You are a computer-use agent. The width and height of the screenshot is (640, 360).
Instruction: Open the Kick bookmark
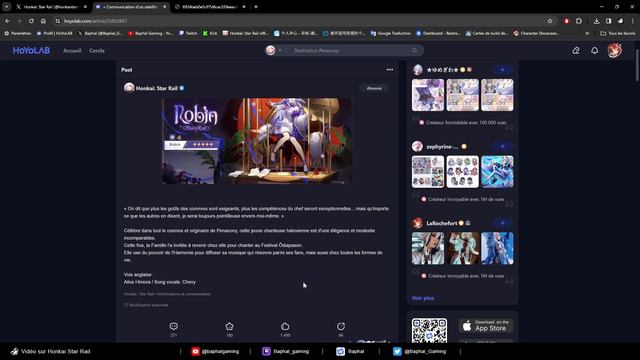210,33
